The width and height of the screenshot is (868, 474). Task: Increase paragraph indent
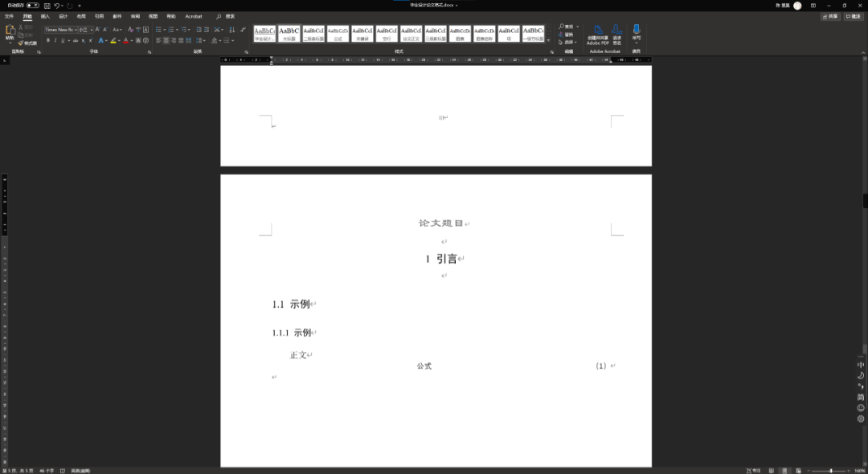[x=207, y=29]
